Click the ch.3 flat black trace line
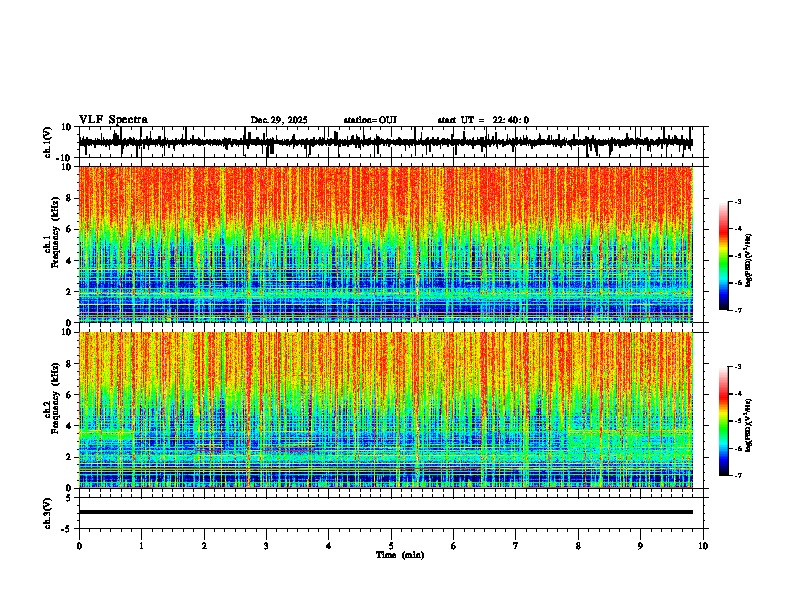Viewport: 792px width, 612px height. 385,512
